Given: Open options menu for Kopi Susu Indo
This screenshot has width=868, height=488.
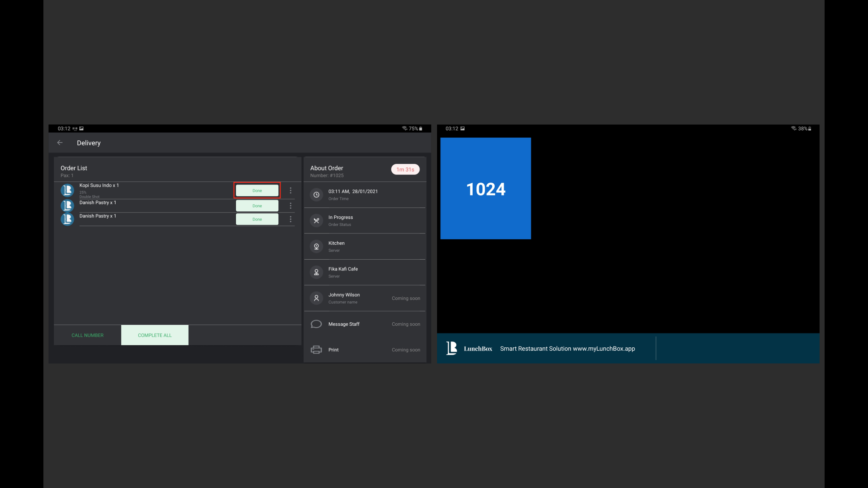Looking at the screenshot, I should (291, 190).
